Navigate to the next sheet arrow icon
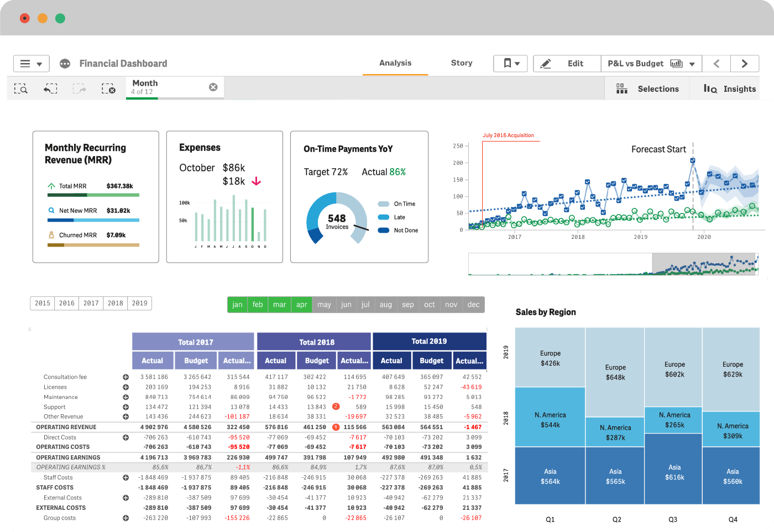Screen dimensions: 774x532 [745, 63]
